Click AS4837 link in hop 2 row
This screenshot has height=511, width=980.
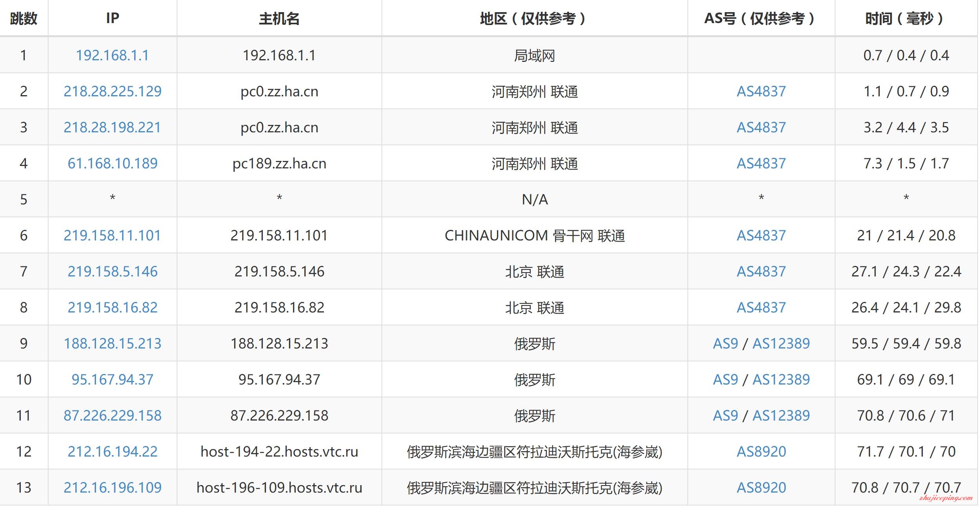(x=761, y=91)
